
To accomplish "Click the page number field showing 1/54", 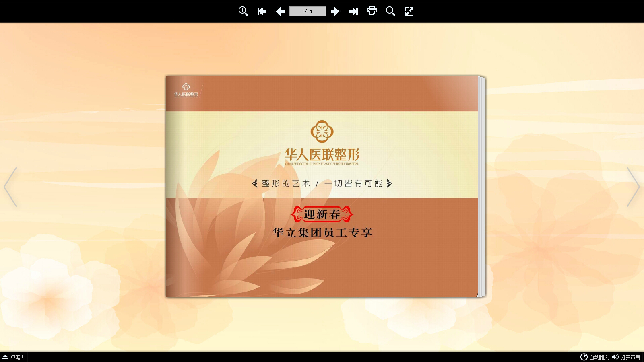I will coord(308,12).
